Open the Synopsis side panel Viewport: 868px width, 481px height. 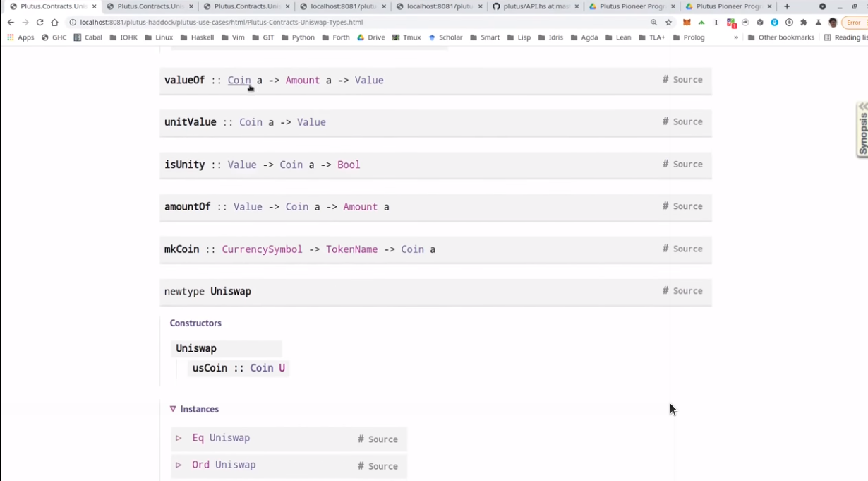pyautogui.click(x=862, y=129)
